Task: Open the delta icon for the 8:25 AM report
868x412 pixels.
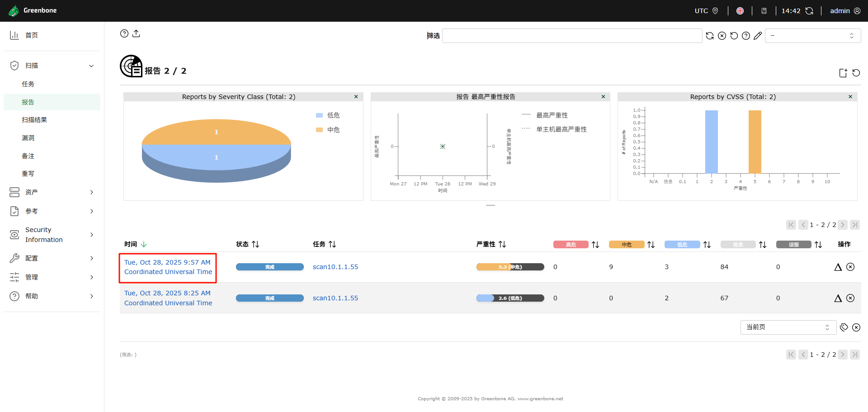Action: [x=838, y=298]
